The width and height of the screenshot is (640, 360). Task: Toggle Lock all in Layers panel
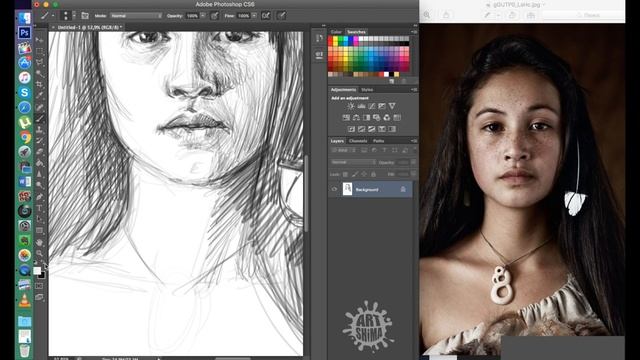(373, 174)
